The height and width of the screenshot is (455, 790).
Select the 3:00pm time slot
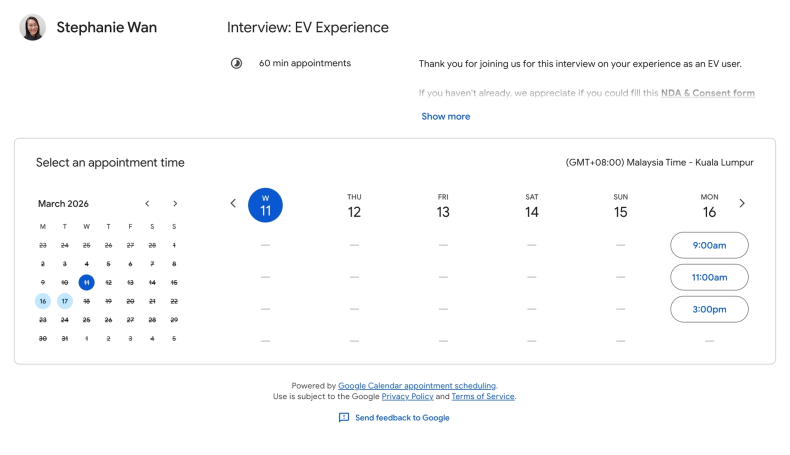709,309
